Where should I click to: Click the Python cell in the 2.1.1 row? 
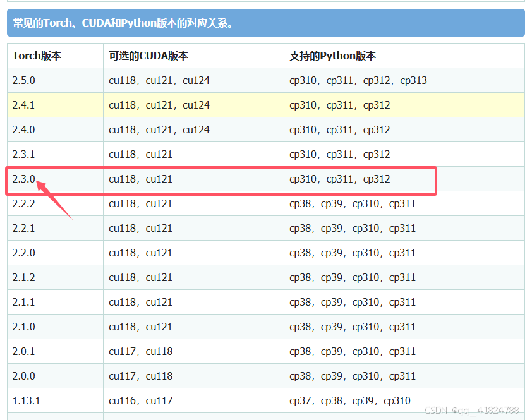click(404, 302)
